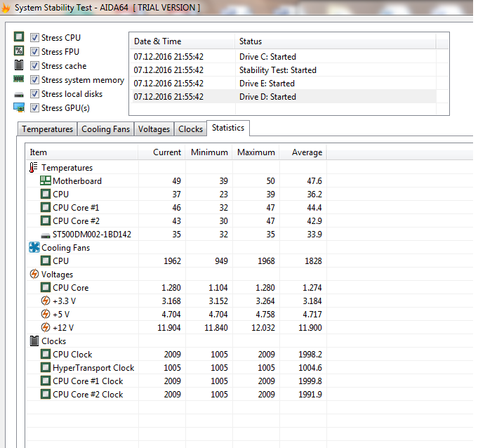Click the Item column header
Screen dimensions: 478x448
point(82,152)
